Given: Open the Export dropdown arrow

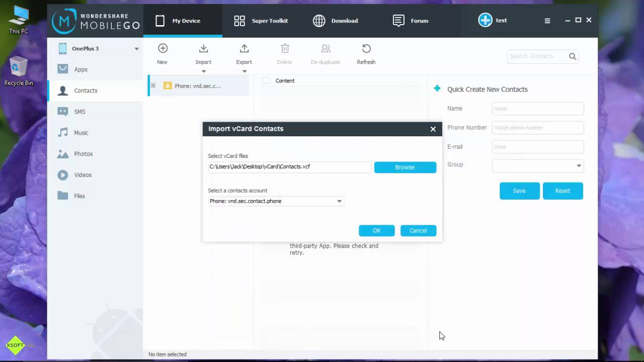Looking at the screenshot, I should tap(245, 71).
